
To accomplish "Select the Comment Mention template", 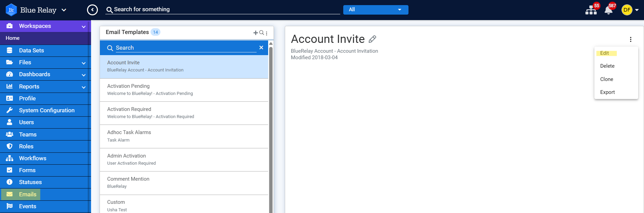I will [x=184, y=183].
